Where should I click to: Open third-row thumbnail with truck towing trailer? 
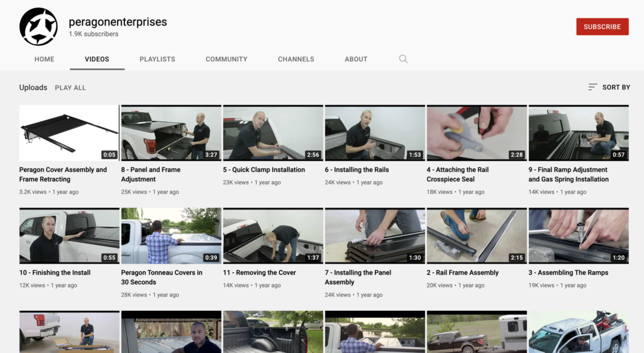[477, 332]
